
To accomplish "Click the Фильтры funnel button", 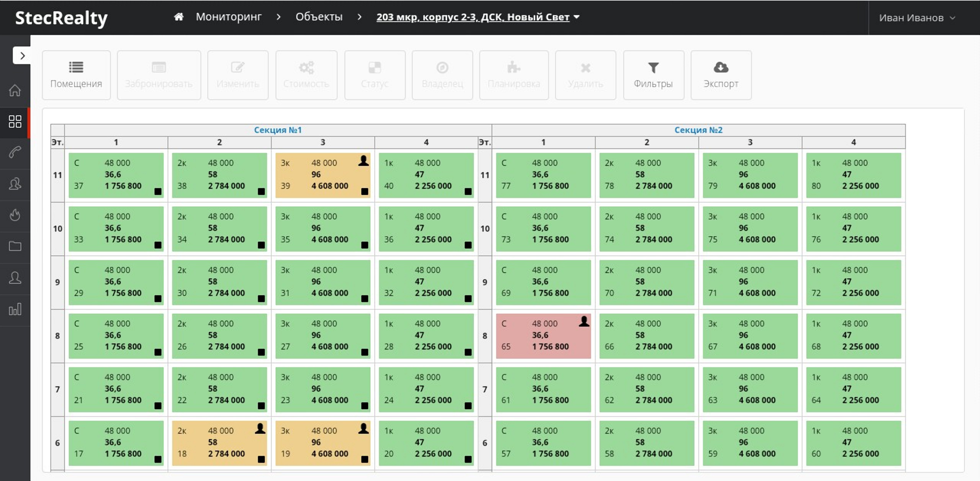I will [653, 75].
